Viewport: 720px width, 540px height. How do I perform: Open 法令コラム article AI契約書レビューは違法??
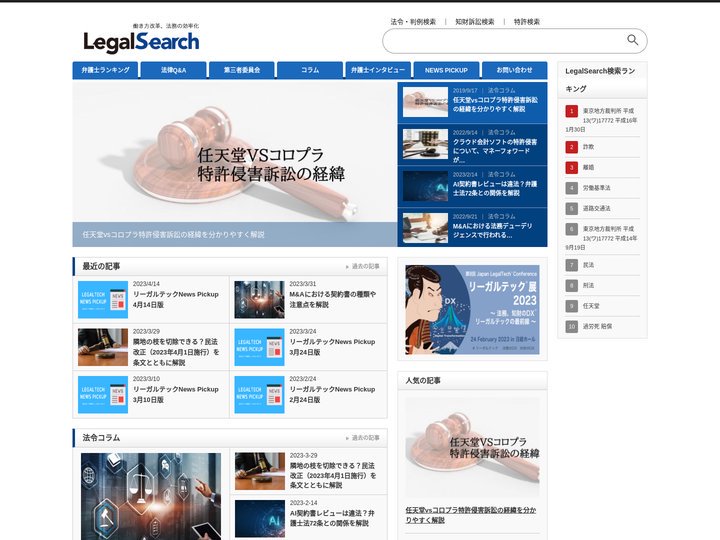(332, 518)
